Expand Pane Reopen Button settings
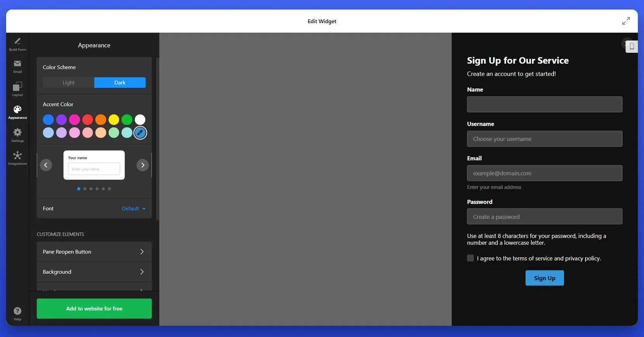 tap(94, 252)
